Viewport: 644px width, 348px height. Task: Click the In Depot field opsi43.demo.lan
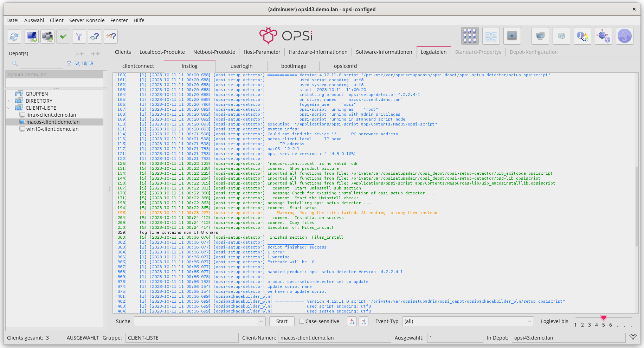click(x=568, y=338)
